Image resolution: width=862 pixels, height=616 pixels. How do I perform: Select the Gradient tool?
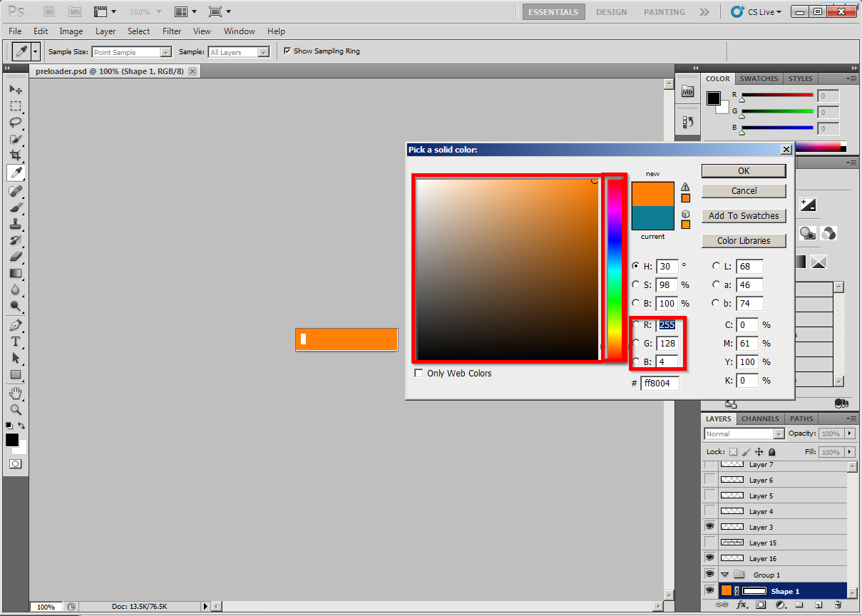click(x=16, y=273)
